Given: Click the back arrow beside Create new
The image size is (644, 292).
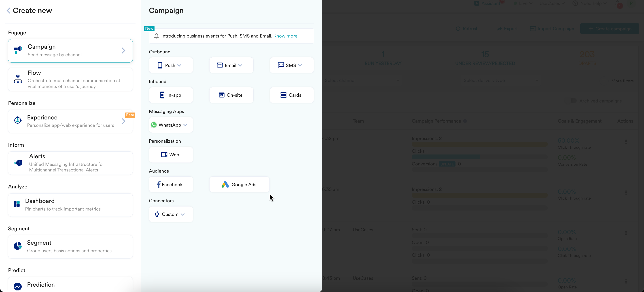Looking at the screenshot, I should 8,10.
